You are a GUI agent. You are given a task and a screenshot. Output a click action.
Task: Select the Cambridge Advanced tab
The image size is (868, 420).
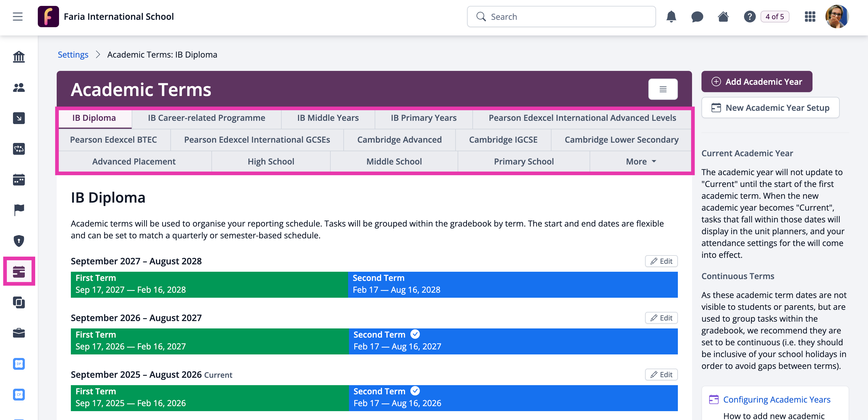pyautogui.click(x=399, y=140)
